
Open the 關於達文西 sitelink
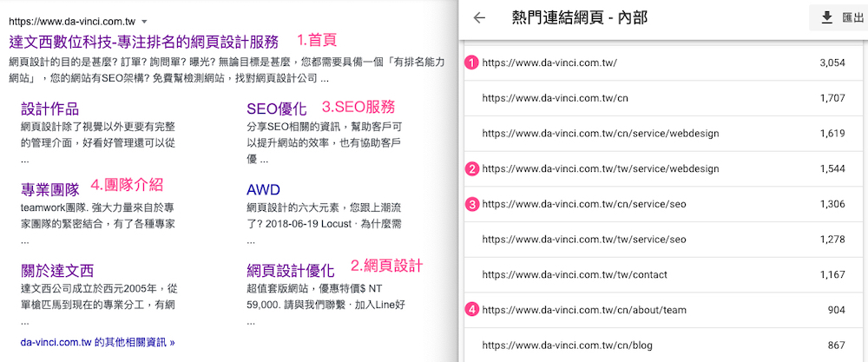tap(57, 271)
